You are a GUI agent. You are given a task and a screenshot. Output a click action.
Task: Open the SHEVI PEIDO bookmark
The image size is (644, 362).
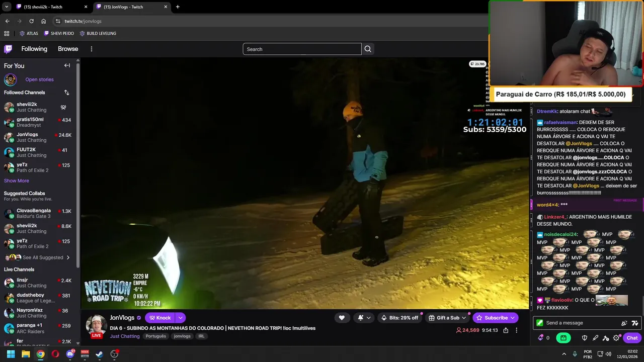tap(59, 34)
